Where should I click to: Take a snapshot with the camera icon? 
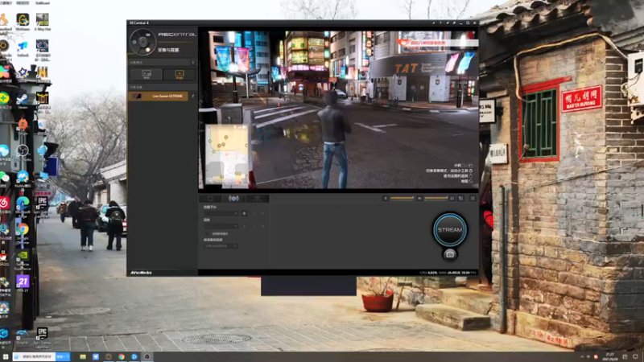[x=450, y=254]
